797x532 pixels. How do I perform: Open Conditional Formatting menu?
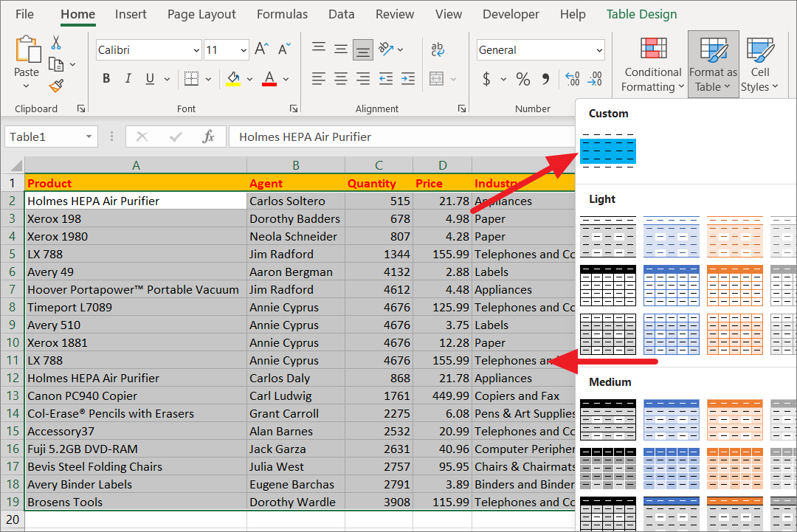coord(653,64)
